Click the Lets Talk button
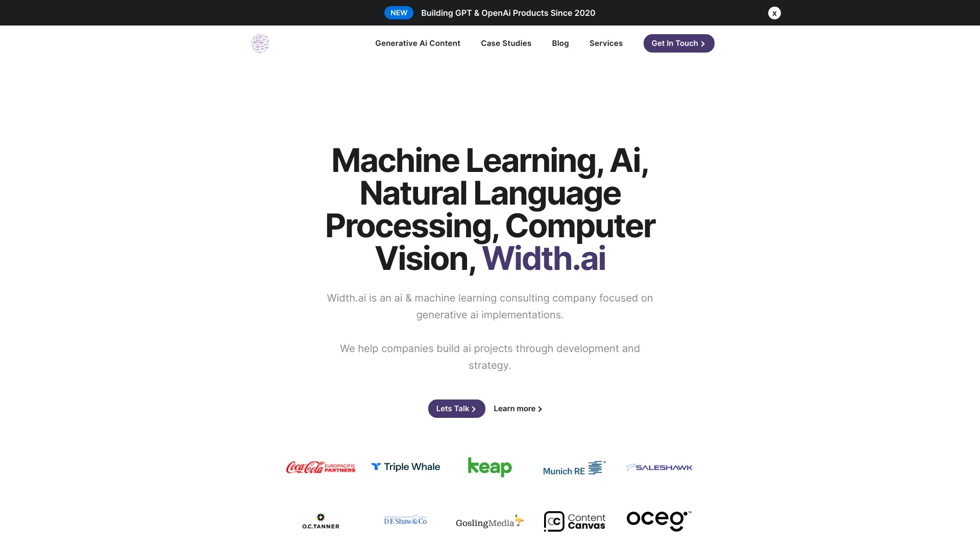Screen dimensions: 980x551 [456, 408]
